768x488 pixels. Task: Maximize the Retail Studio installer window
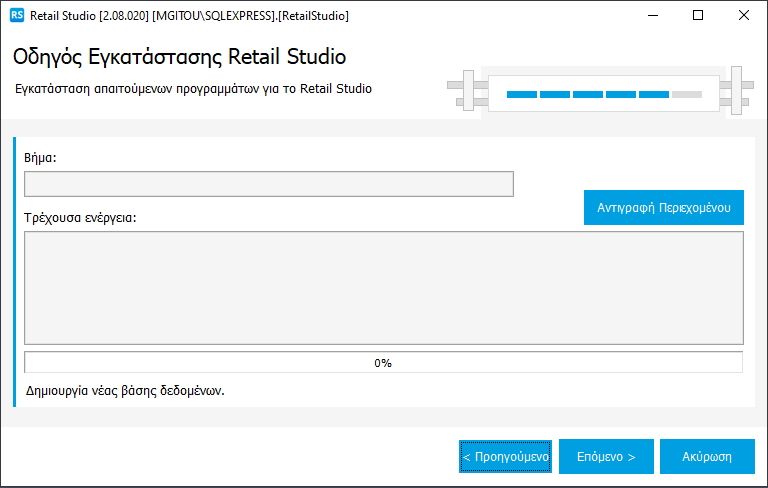[698, 16]
